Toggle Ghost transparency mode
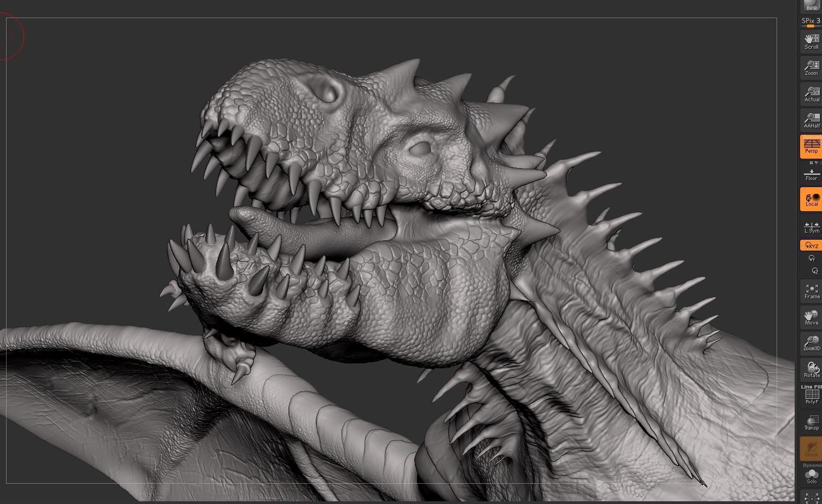Viewport: 822px width, 504px height. click(811, 448)
